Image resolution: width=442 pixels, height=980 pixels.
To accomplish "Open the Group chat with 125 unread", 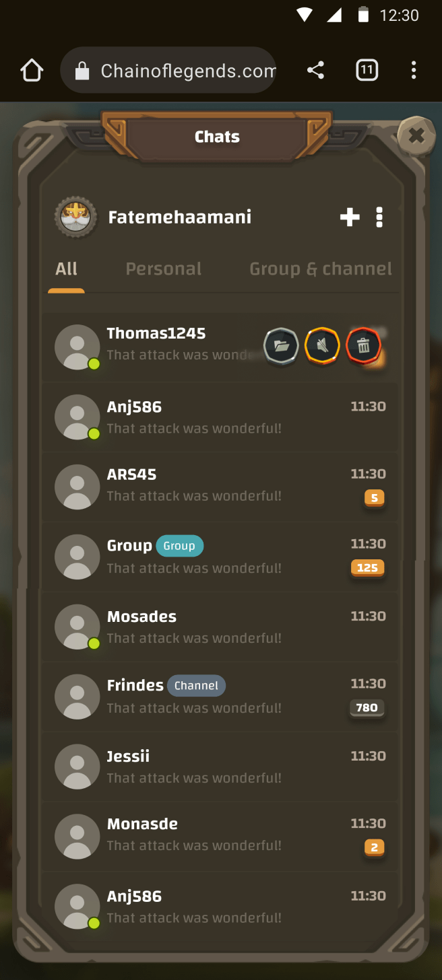I will (x=220, y=557).
